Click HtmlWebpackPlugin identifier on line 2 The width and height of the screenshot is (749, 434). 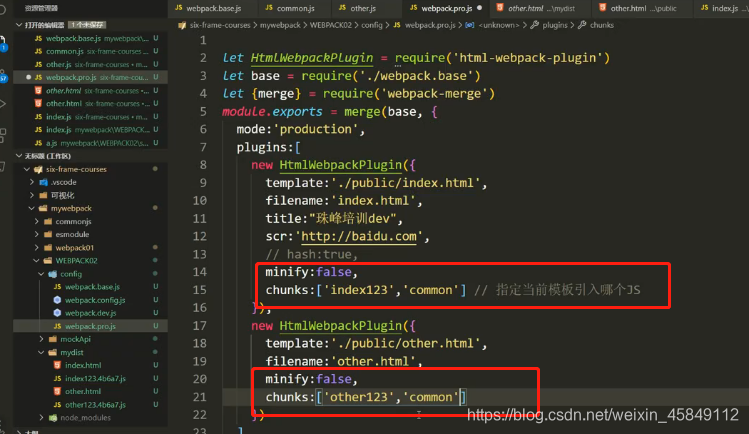(x=312, y=58)
